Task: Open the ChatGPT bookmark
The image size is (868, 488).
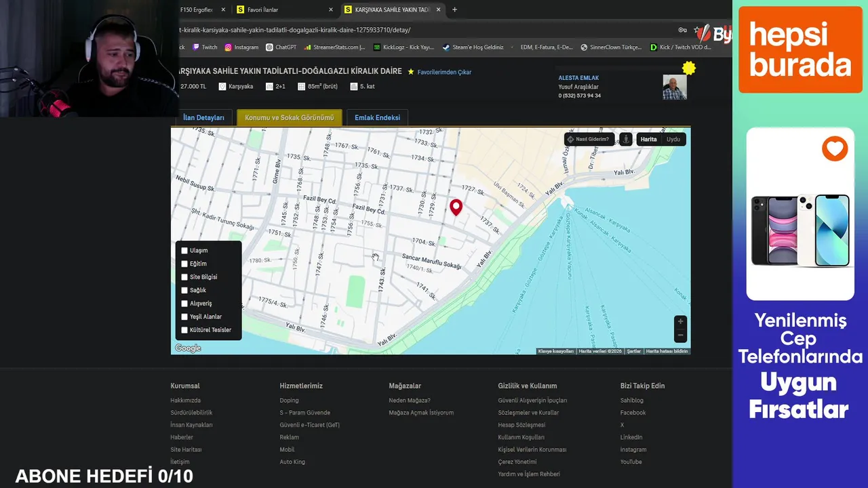Action: (x=281, y=47)
